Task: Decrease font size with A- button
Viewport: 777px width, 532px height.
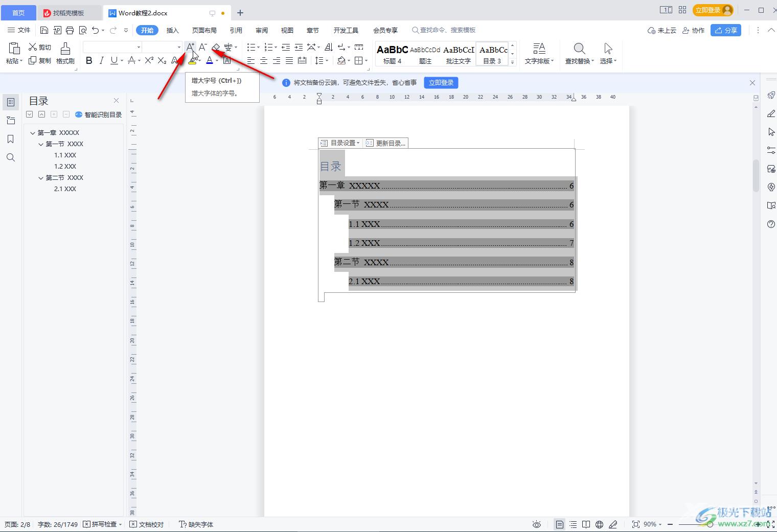Action: pos(203,47)
